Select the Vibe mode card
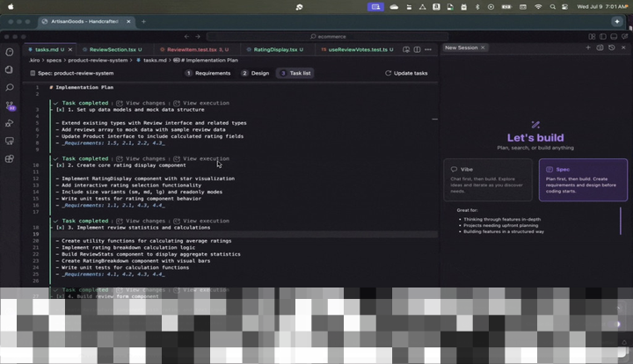Image resolution: width=633 pixels, height=364 pixels. click(x=488, y=180)
